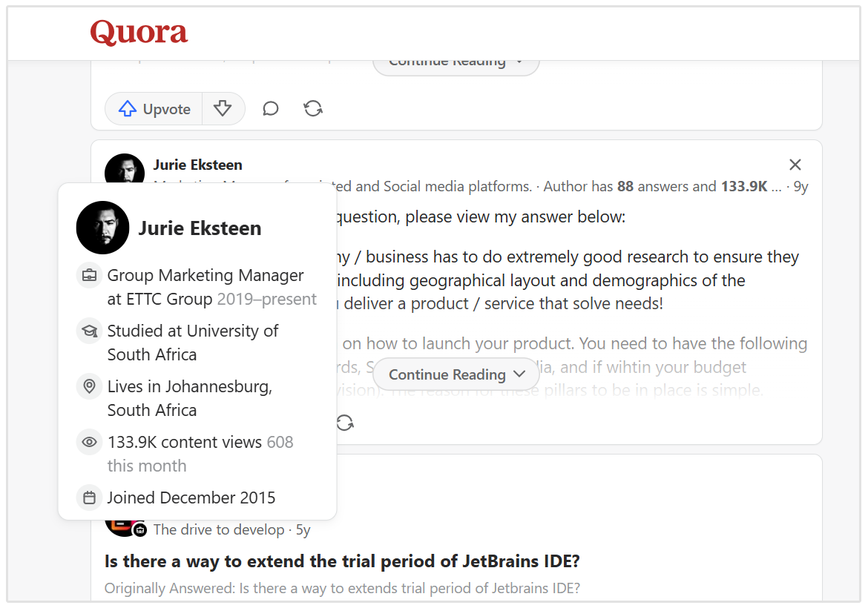Image resolution: width=868 pixels, height=608 pixels.
Task: Click the graduation cap icon next to University info
Action: (89, 331)
